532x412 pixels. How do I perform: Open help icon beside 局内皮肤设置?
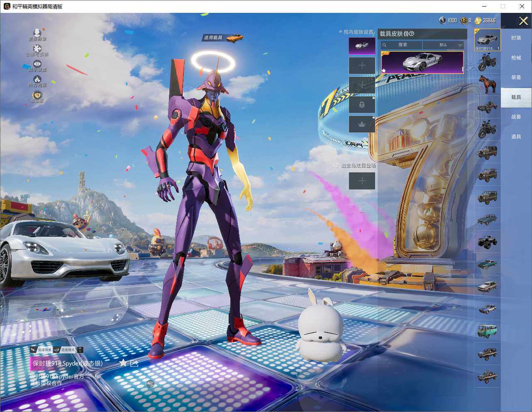point(341,32)
